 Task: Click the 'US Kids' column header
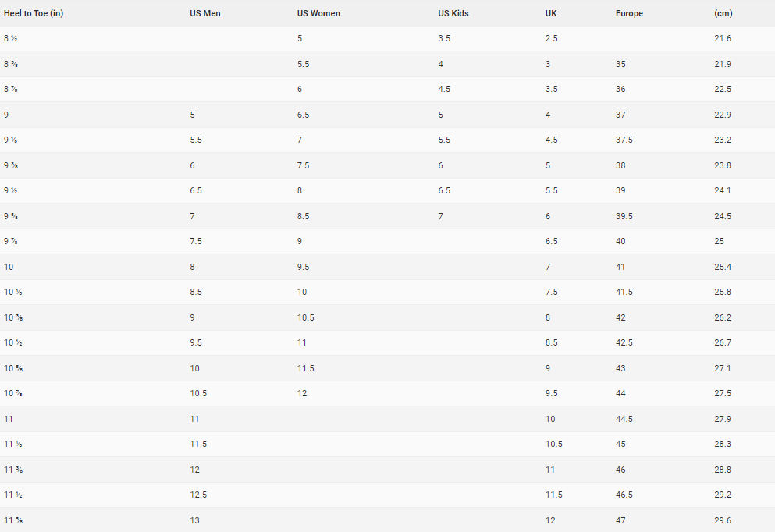pyautogui.click(x=453, y=13)
